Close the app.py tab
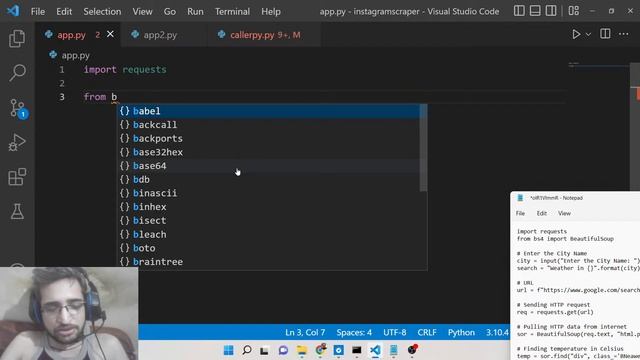Viewport: 640px width, 360px height. (110, 35)
